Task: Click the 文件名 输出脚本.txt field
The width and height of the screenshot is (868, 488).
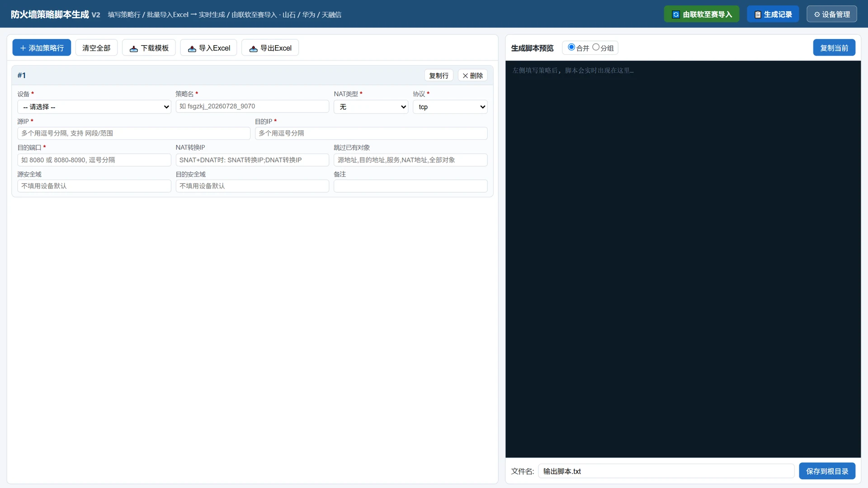Action: tap(666, 471)
